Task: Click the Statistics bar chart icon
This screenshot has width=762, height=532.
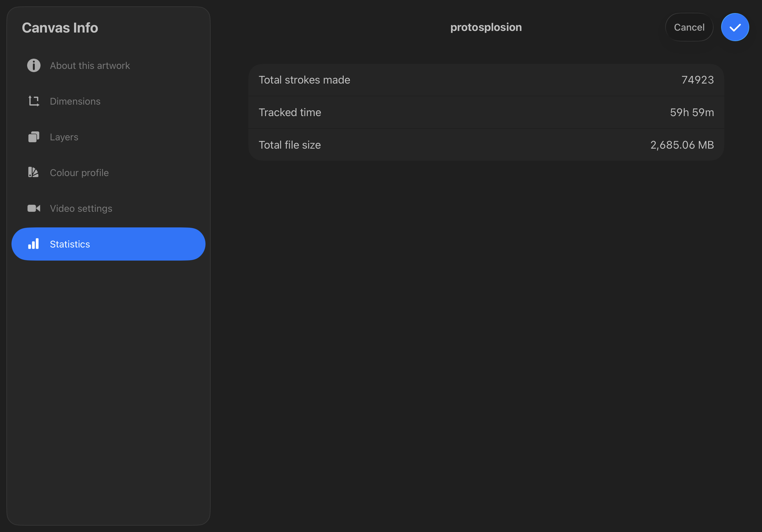Action: click(x=34, y=244)
